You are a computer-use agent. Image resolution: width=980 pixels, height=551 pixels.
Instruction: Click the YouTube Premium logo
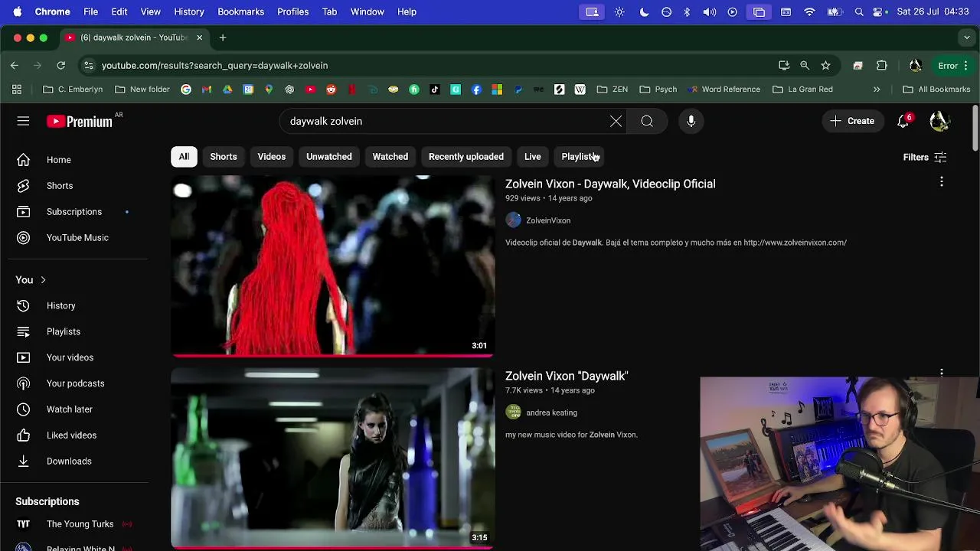(x=79, y=121)
